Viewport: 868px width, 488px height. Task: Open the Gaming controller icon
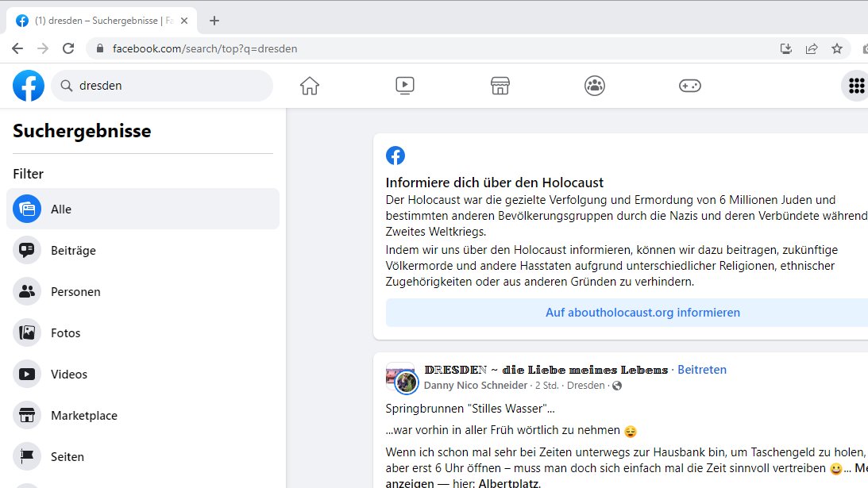pos(690,86)
